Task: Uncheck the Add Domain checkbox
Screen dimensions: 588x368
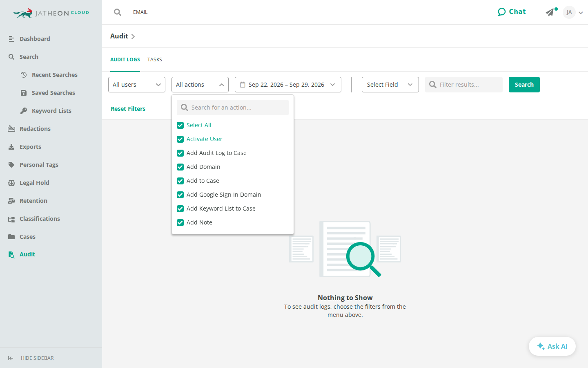Action: (x=180, y=167)
